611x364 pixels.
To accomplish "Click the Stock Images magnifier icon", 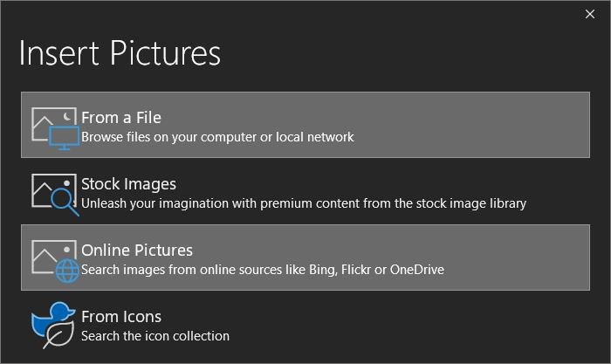I will (x=55, y=195).
